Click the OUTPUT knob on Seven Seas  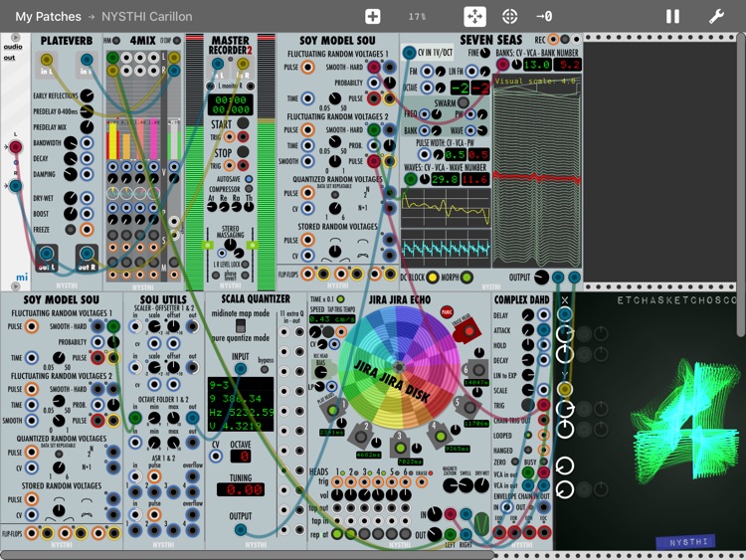pyautogui.click(x=541, y=278)
